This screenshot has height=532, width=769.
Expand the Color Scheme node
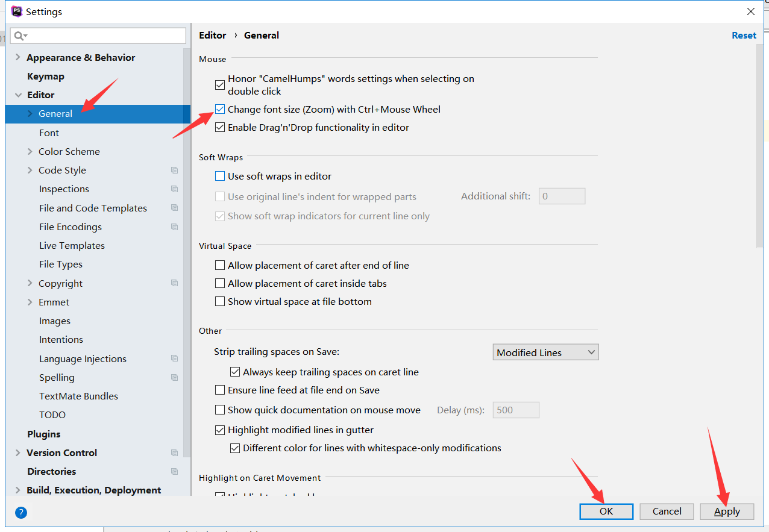pyautogui.click(x=30, y=152)
